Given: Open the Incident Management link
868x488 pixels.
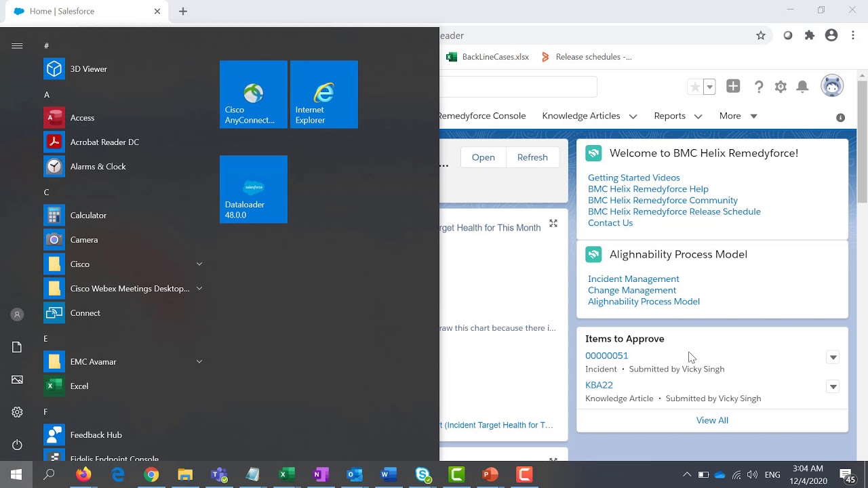Looking at the screenshot, I should click(x=633, y=279).
